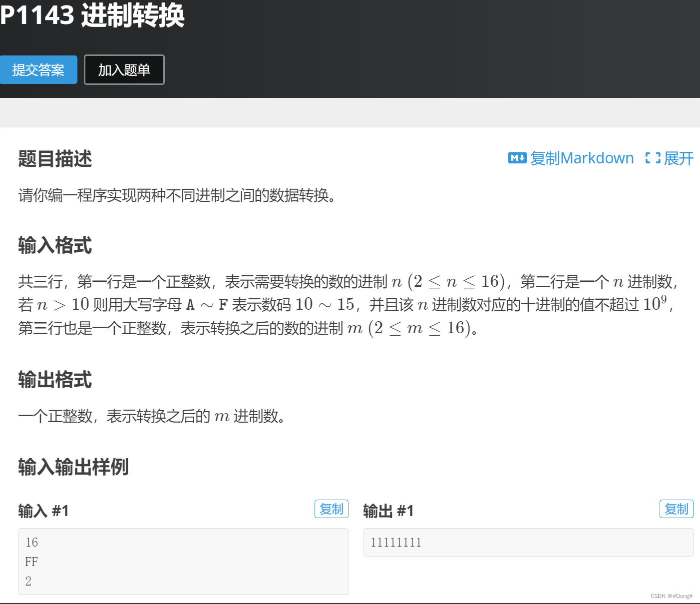Viewport: 700px width, 604px height.
Task: Click the blue copy control above output sample
Action: click(677, 509)
